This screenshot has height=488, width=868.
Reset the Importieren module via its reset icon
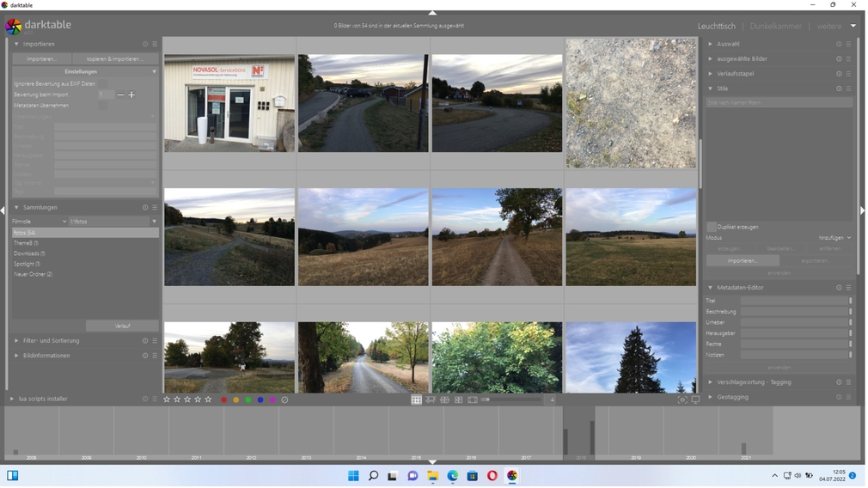click(145, 44)
